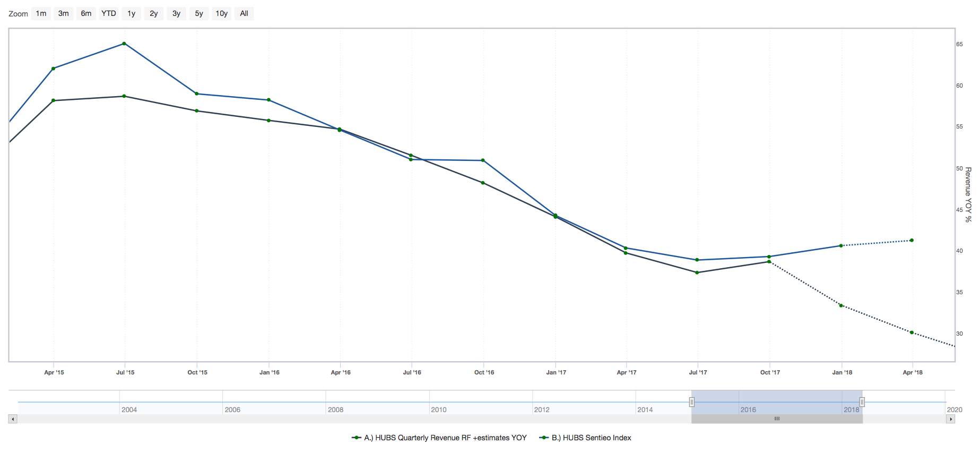This screenshot has width=980, height=452.
Task: Set zoom to 2y
Action: pos(154,13)
